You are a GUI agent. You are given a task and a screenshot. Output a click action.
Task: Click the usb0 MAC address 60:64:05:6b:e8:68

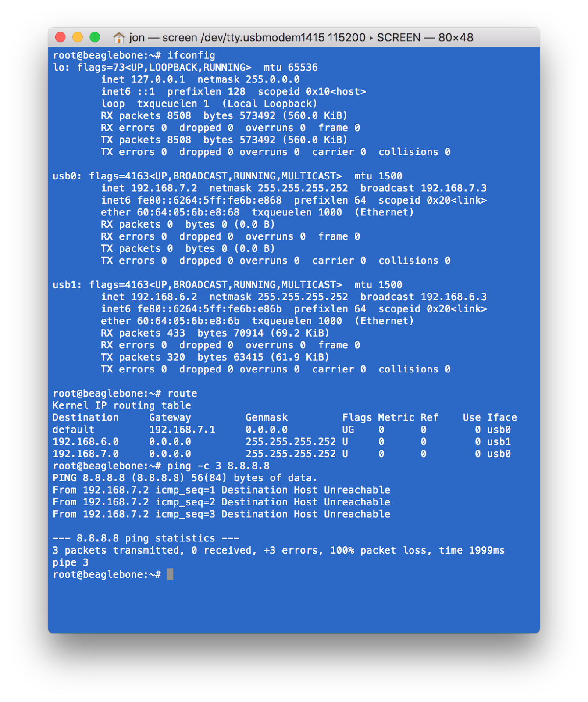[x=188, y=212]
